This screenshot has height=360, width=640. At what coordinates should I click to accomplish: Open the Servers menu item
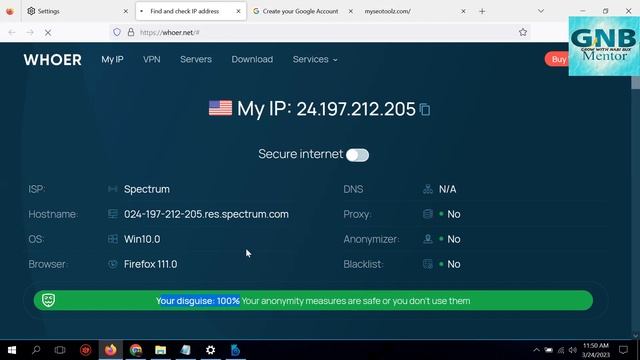pos(196,60)
